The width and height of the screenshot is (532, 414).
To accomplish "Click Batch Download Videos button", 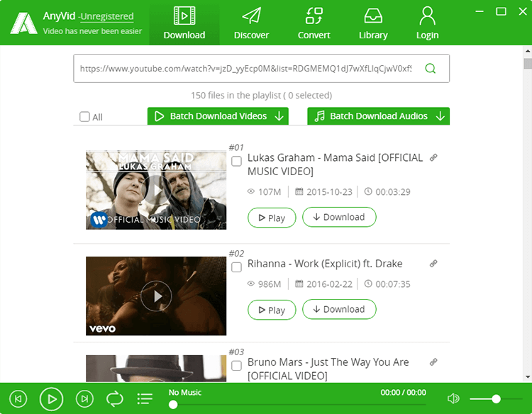I will (x=218, y=116).
